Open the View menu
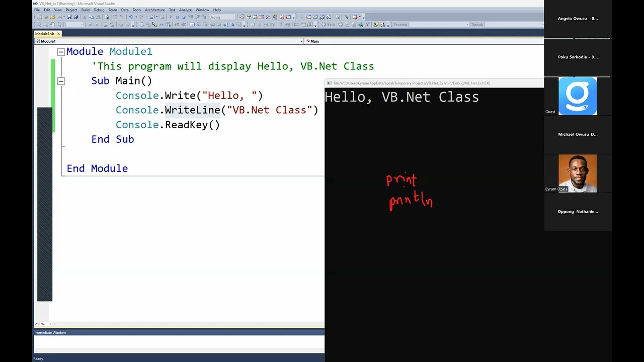 click(58, 10)
